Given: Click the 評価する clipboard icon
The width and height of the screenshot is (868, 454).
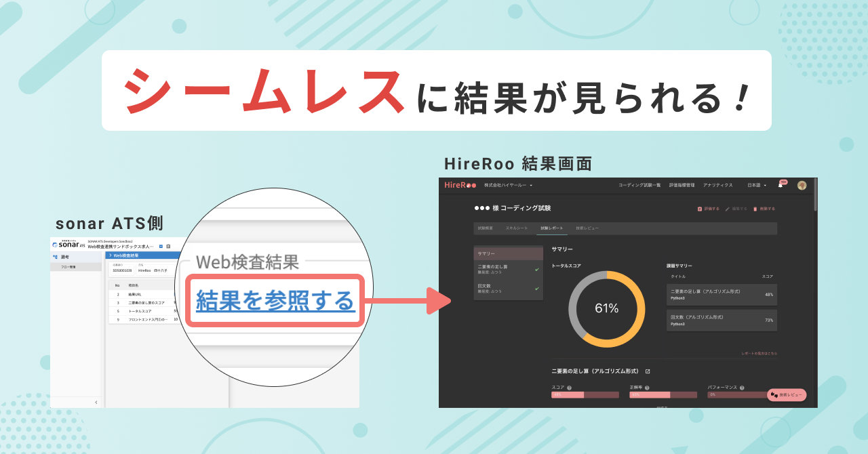Looking at the screenshot, I should (700, 209).
